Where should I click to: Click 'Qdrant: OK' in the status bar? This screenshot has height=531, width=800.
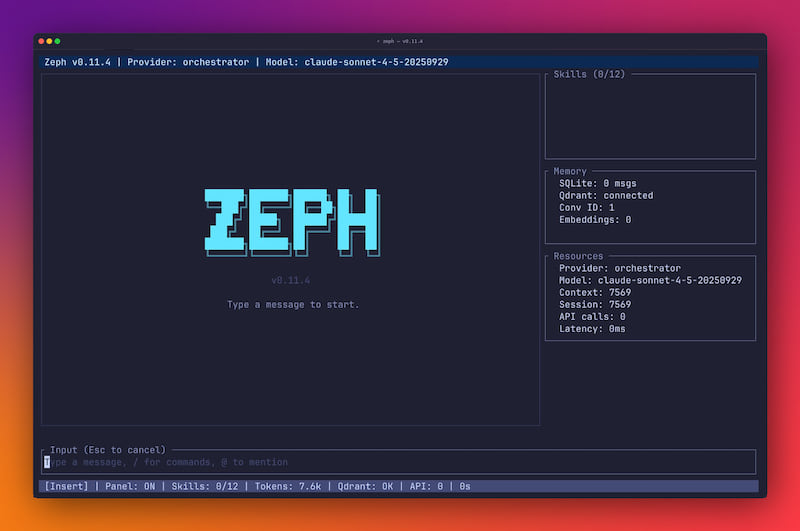365,487
